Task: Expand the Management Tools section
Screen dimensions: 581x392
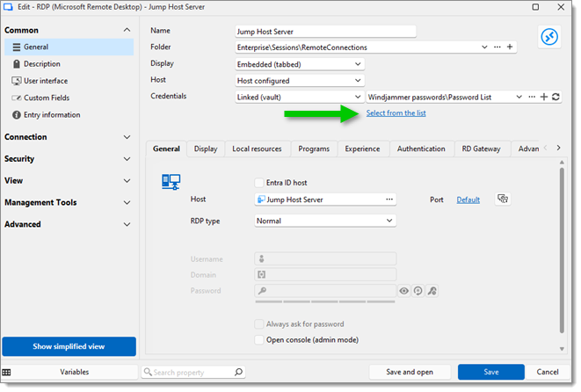Action: pos(127,203)
